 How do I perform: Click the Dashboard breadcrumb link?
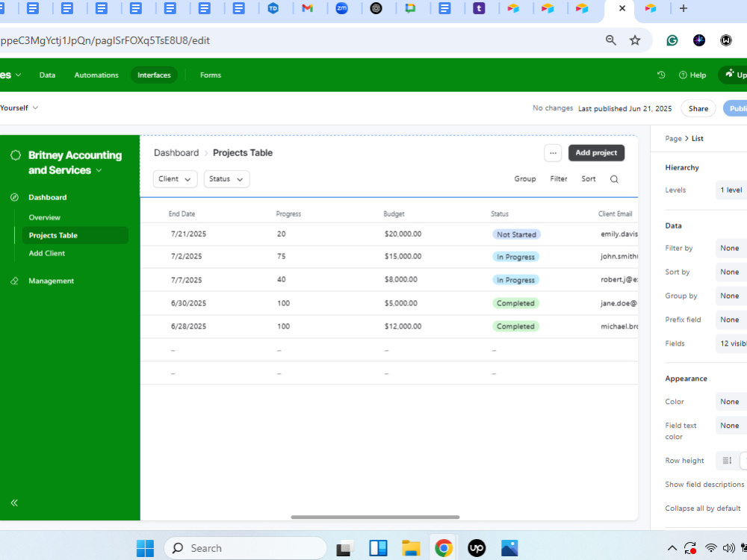point(176,153)
